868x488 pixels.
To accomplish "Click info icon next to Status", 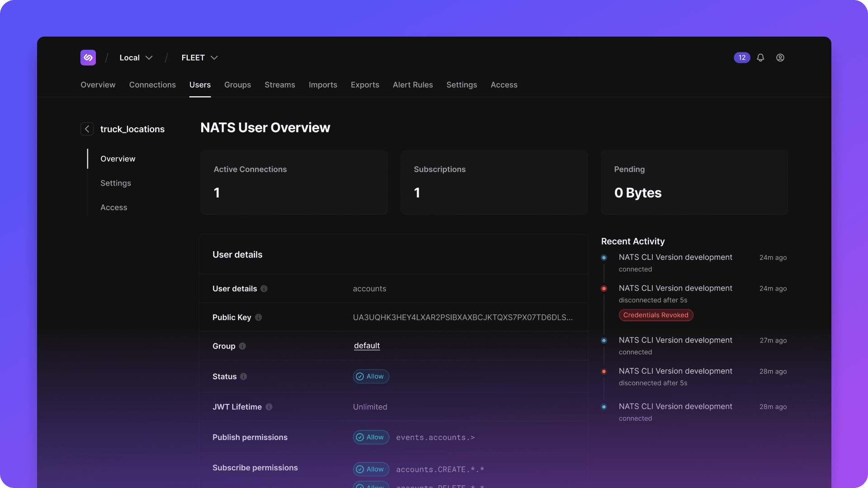I will pos(244,376).
